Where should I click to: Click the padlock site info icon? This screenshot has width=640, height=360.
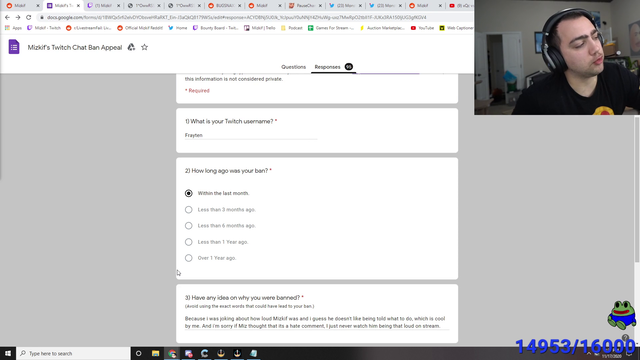pyautogui.click(x=41, y=18)
